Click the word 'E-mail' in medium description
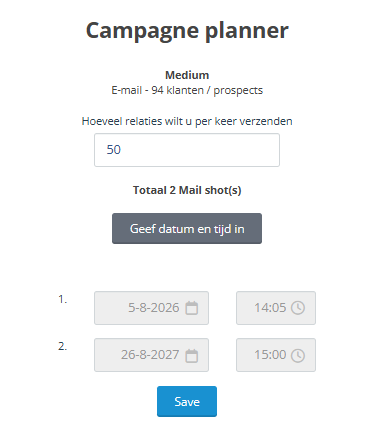The height and width of the screenshot is (438, 384). coord(127,90)
